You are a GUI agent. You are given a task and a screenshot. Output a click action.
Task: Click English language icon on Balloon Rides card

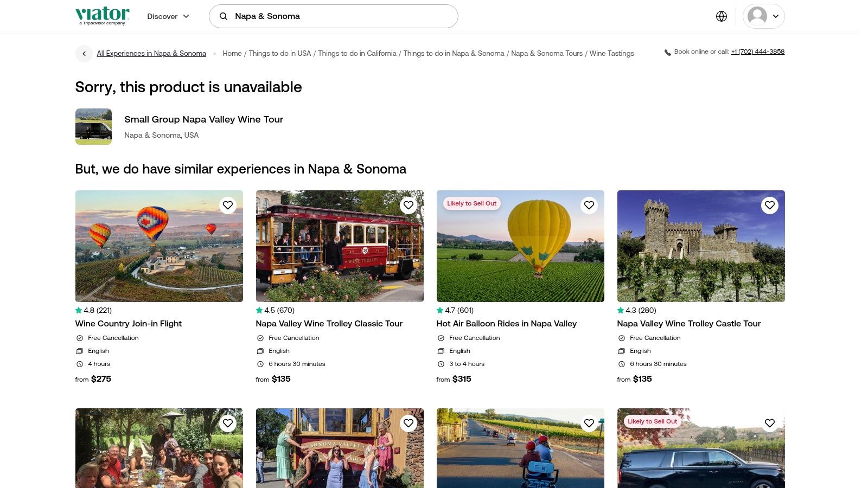click(441, 351)
